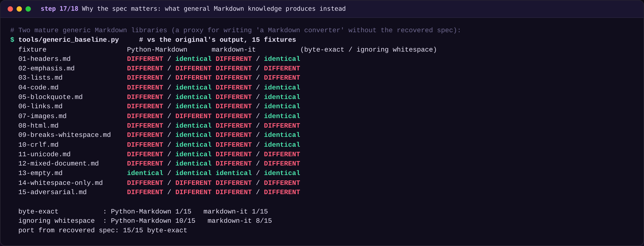
Task: Click the 'Python-Markdown' column header
Action: click(x=157, y=49)
